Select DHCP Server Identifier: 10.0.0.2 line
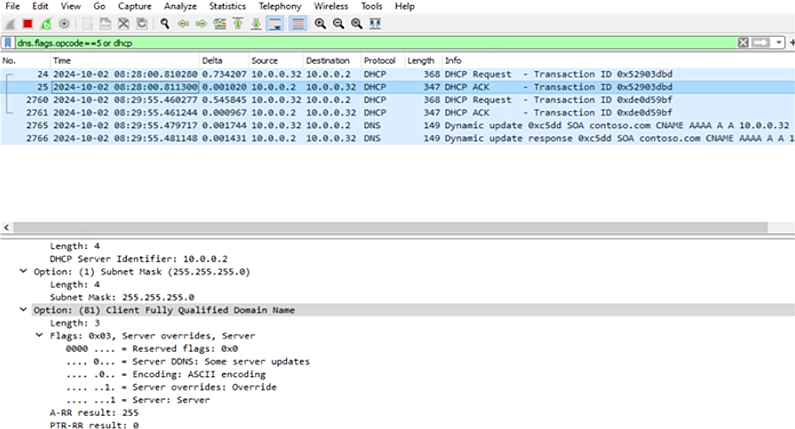 click(x=138, y=259)
